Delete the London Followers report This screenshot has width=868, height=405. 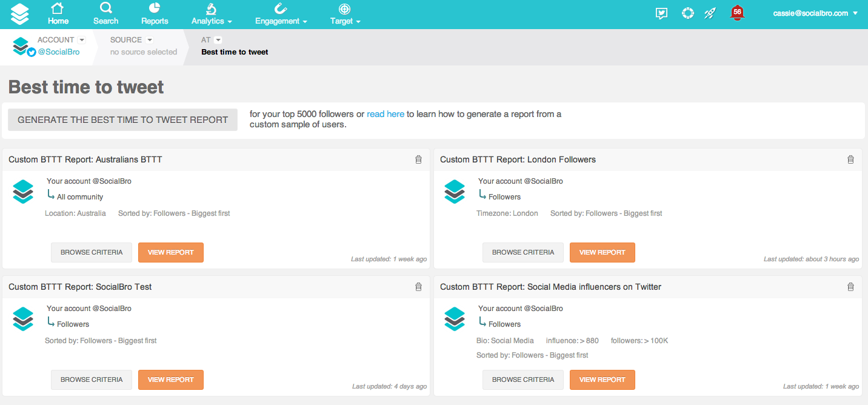pyautogui.click(x=850, y=159)
